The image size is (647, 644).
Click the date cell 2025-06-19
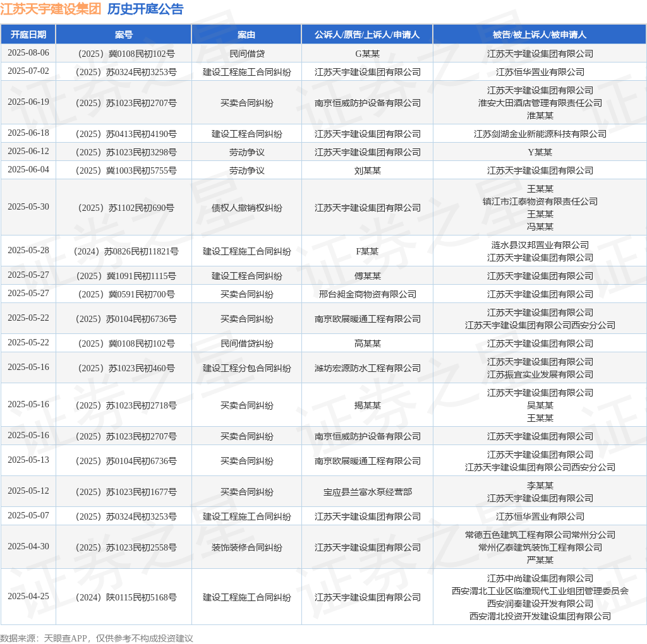click(28, 102)
